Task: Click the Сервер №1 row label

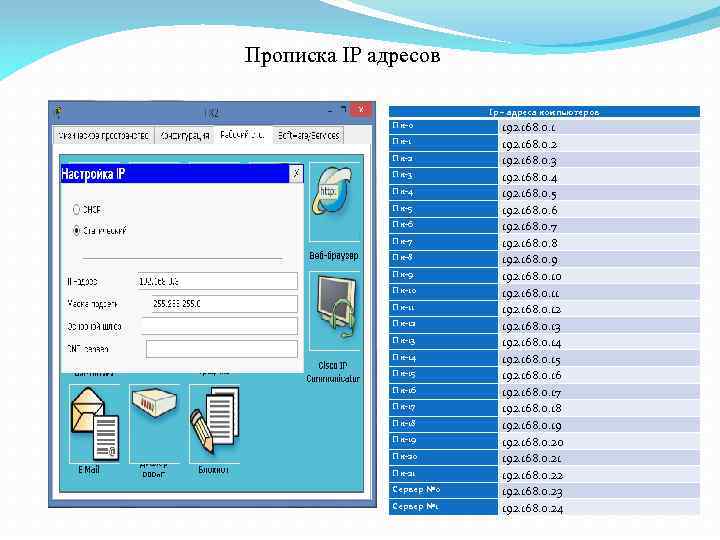Action: pyautogui.click(x=443, y=507)
